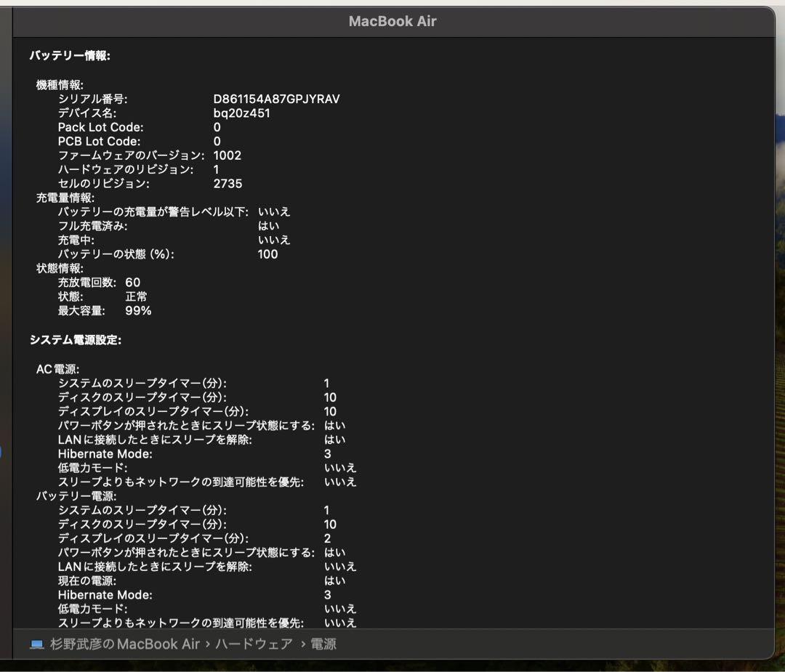Viewport: 785px width, 672px height.
Task: Click the シリアル番号 label
Action: (92, 99)
